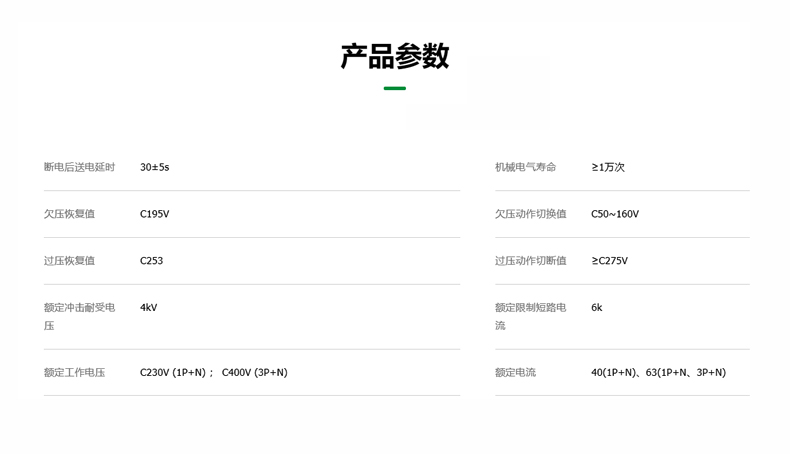Click the C230V (1P+N) voltage value
Image resolution: width=790 pixels, height=454 pixels.
coord(176,373)
